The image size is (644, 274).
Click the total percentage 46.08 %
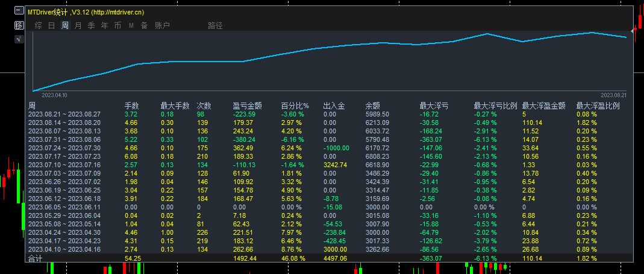293,258
